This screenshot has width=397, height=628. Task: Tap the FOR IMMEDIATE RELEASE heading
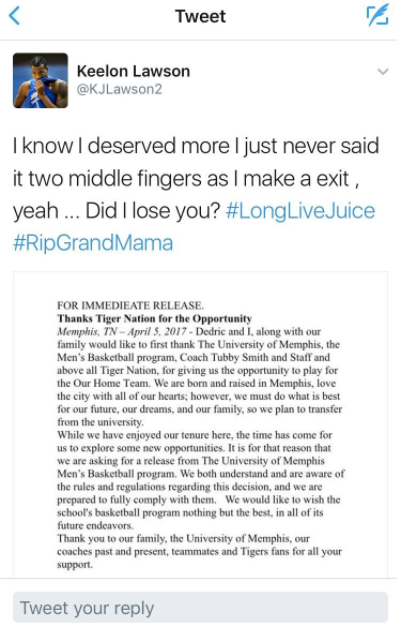[x=131, y=306]
